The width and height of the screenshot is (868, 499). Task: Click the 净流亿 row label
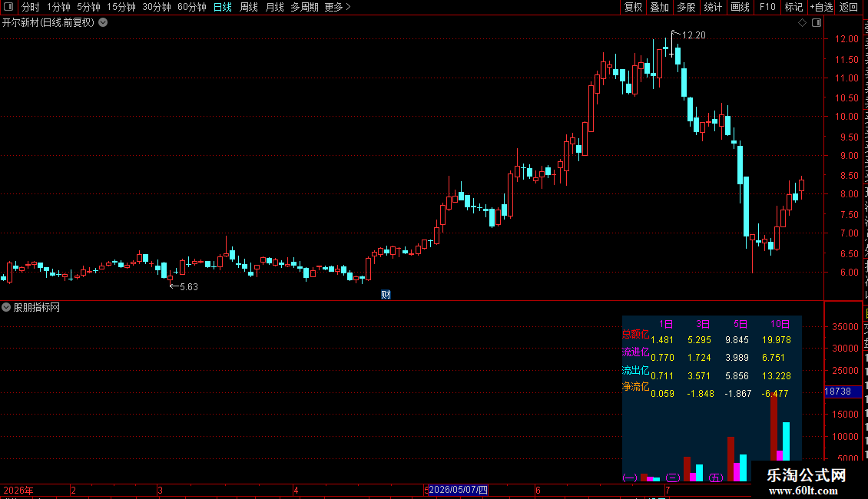tap(635, 387)
